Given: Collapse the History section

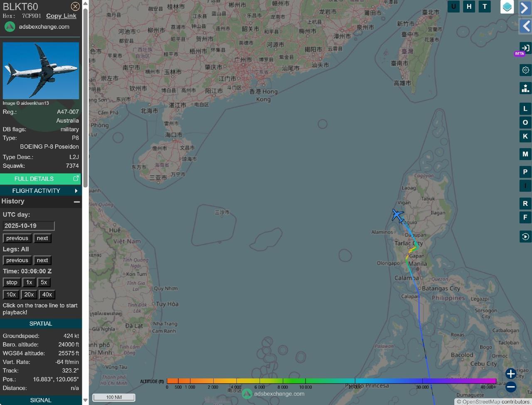Looking at the screenshot, I should pyautogui.click(x=76, y=202).
